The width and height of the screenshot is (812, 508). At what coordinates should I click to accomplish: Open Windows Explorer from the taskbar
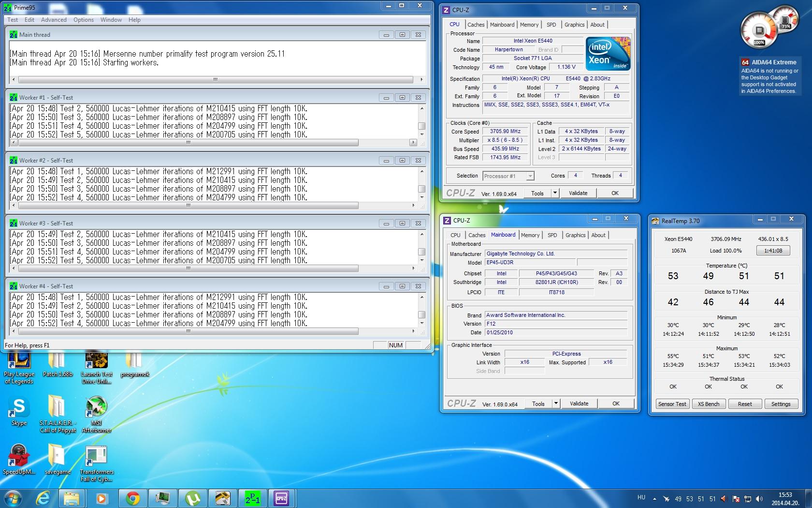pyautogui.click(x=72, y=498)
